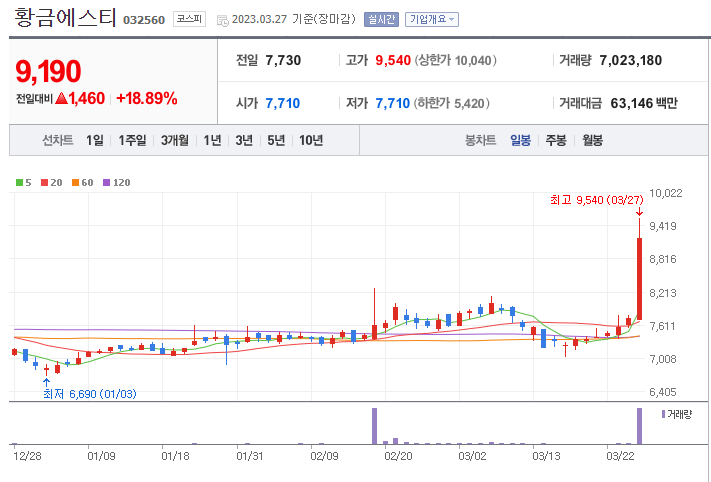Click the 6,405 price axis label
711x482 pixels.
click(662, 392)
